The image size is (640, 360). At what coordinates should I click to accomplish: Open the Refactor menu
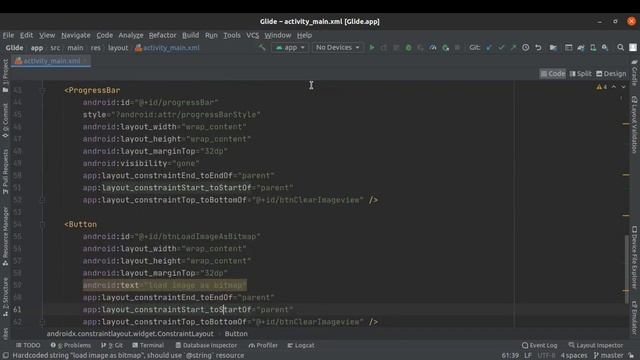pos(162,36)
